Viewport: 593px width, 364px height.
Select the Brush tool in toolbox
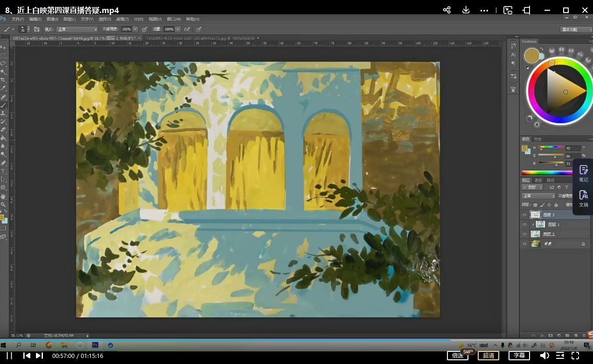3,105
